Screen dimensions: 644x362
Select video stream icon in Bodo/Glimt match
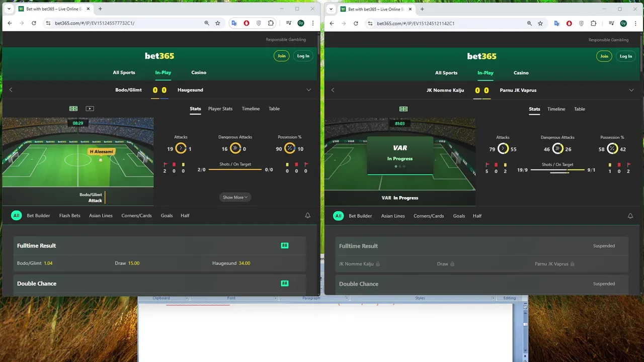click(90, 109)
